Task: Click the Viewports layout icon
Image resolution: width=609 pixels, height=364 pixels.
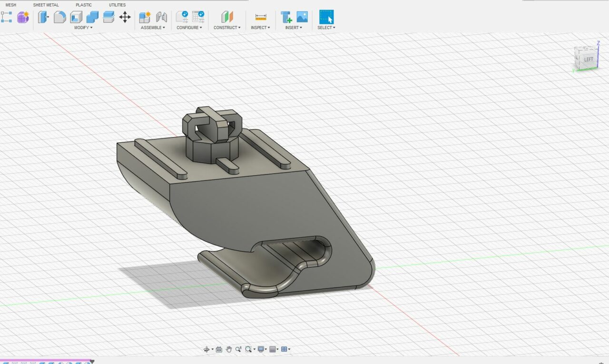Action: 285,349
